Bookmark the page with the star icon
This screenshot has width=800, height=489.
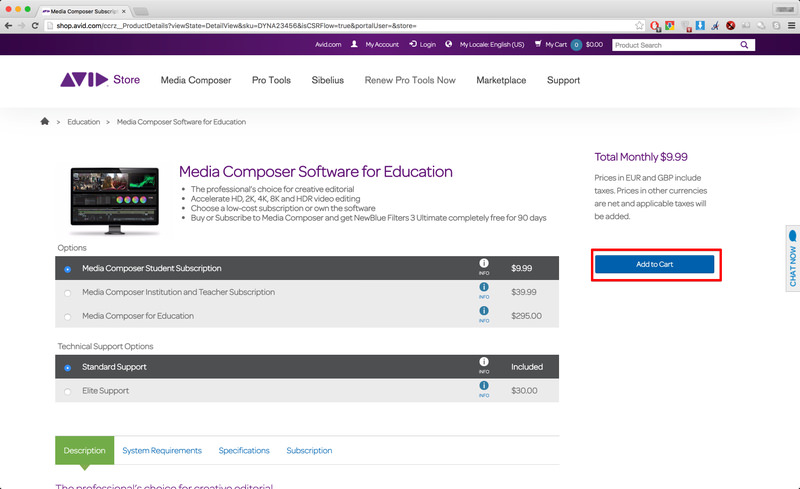(x=639, y=25)
